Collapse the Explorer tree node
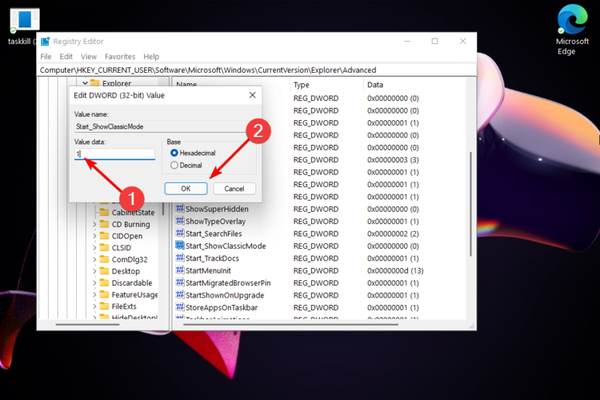The height and width of the screenshot is (400, 600). (85, 83)
